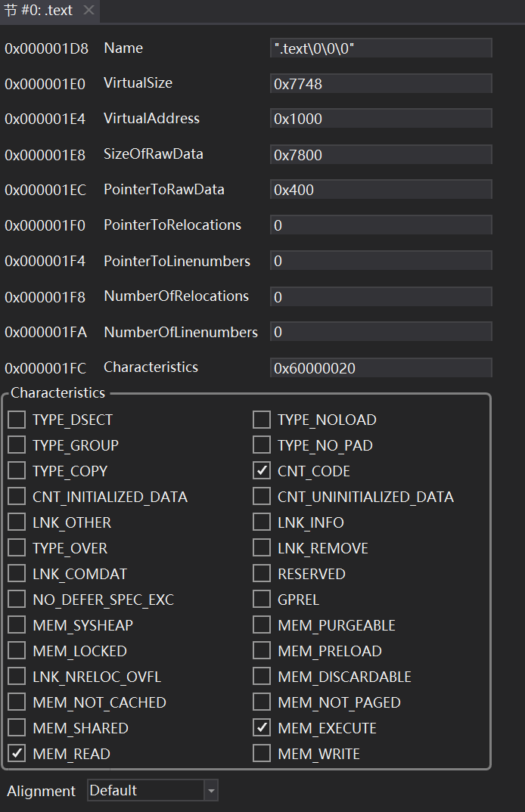Enable the MEM_WRITE checkbox
Screen dimensions: 525x812
pos(262,754)
